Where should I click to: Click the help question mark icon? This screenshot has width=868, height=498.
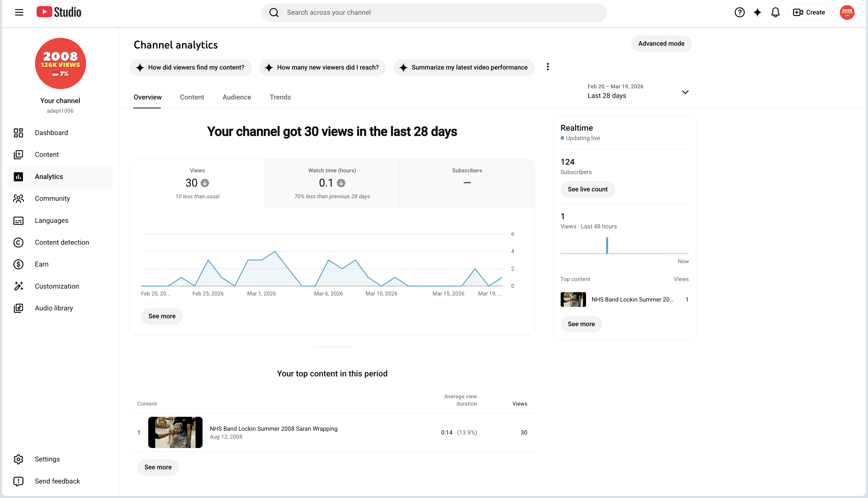739,12
